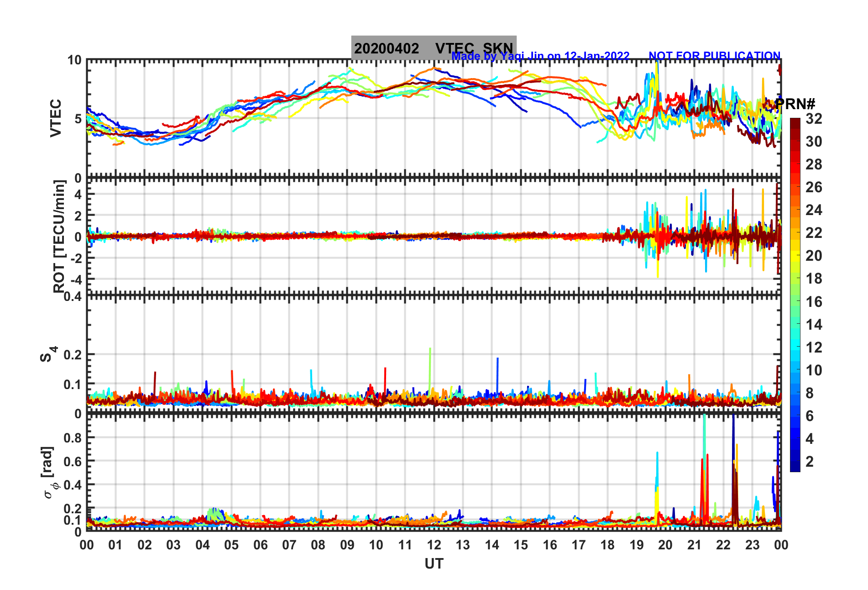Click the sigma-phi axis tick '0.8'

pos(72,438)
